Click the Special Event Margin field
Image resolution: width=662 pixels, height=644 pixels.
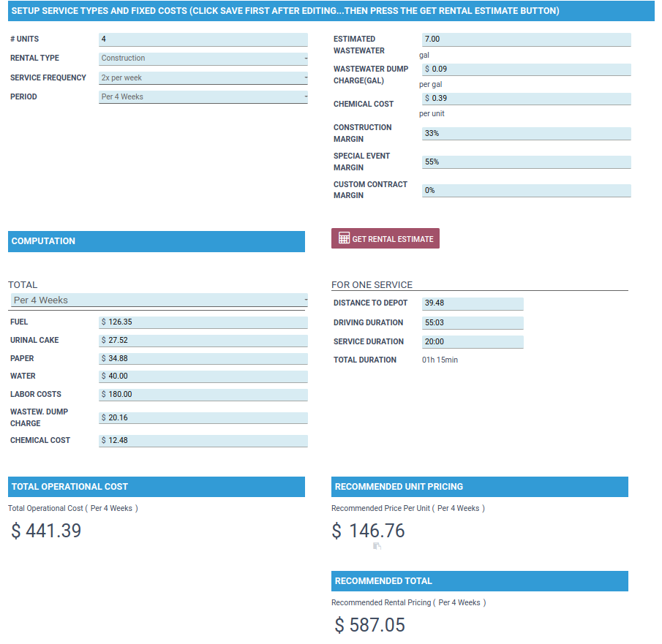pos(525,162)
